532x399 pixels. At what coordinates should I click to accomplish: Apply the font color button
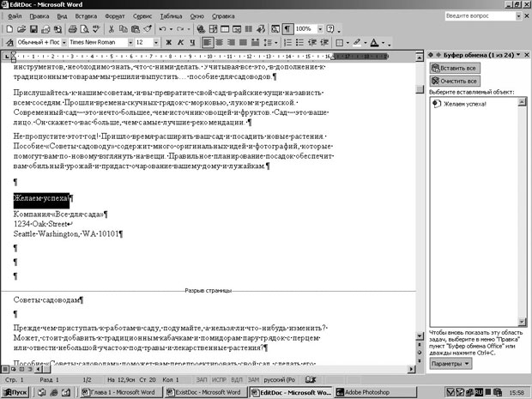pos(374,42)
